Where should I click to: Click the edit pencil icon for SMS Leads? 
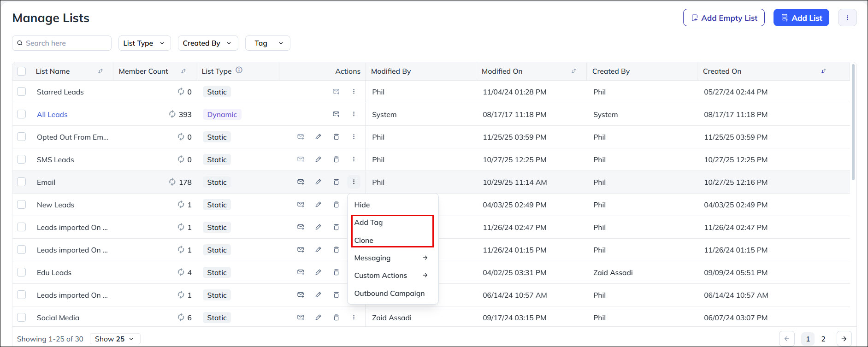318,159
